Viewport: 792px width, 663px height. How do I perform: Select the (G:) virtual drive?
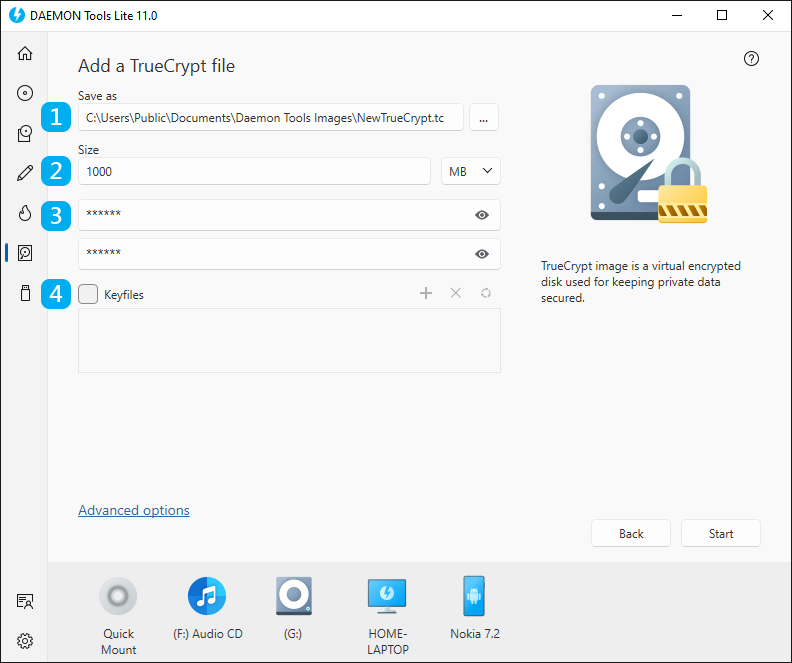point(293,596)
